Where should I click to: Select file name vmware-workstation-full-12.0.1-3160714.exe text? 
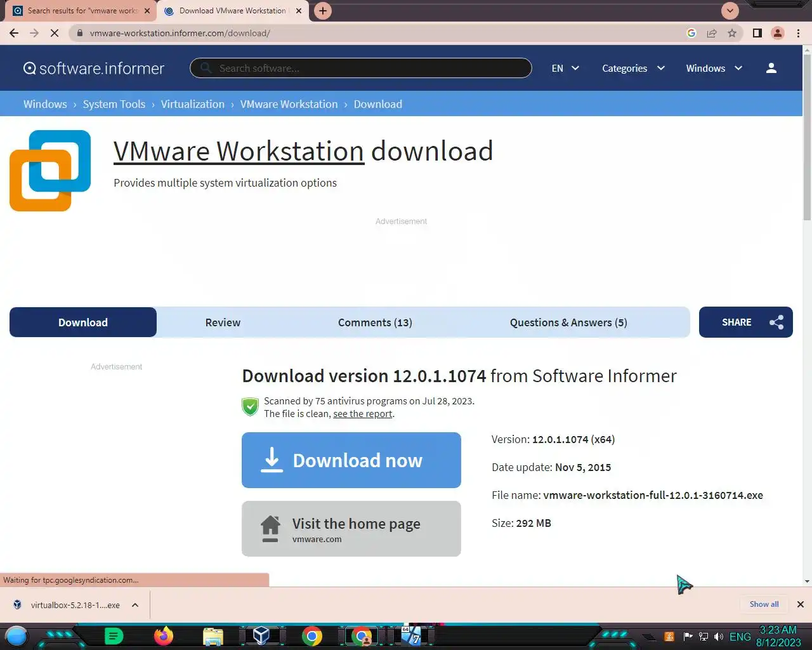[x=653, y=495]
